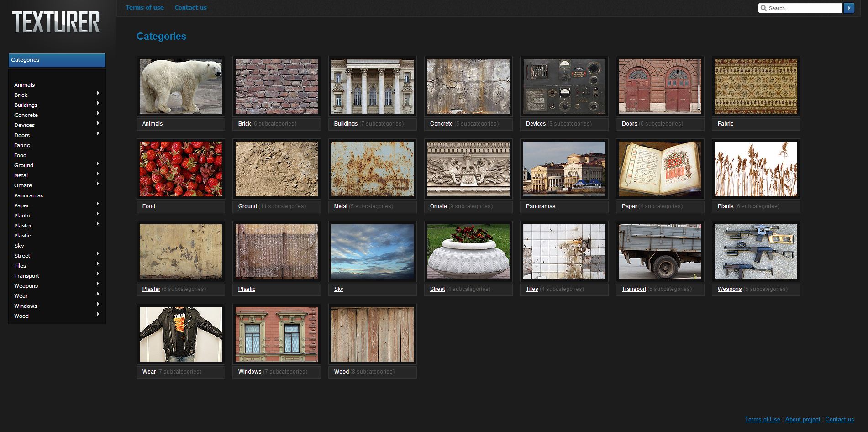Expand the Buildings submenu arrow in sidebar
868x432 pixels.
point(98,103)
